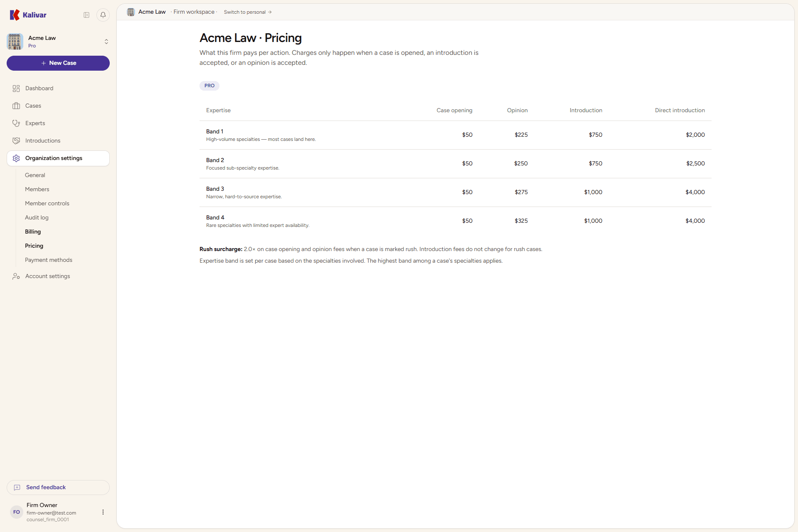Open Firm Owner options kebab menu
This screenshot has height=532, width=798.
(103, 512)
